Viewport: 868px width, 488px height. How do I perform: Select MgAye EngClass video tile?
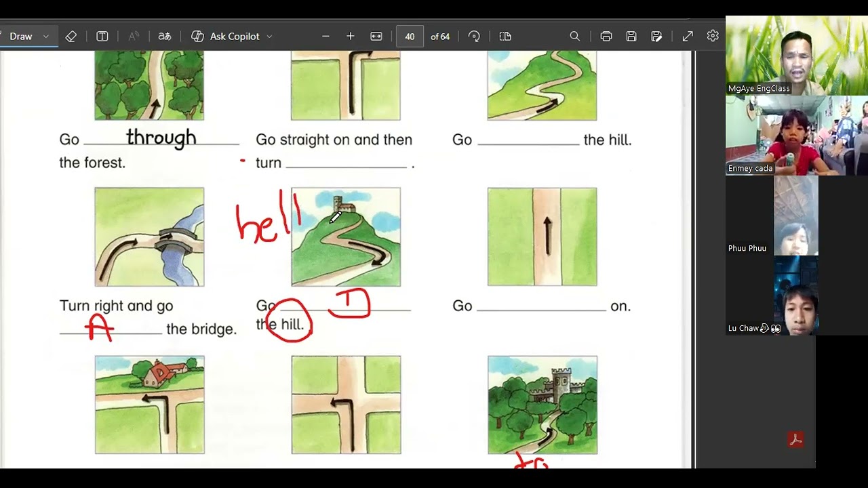coord(797,56)
